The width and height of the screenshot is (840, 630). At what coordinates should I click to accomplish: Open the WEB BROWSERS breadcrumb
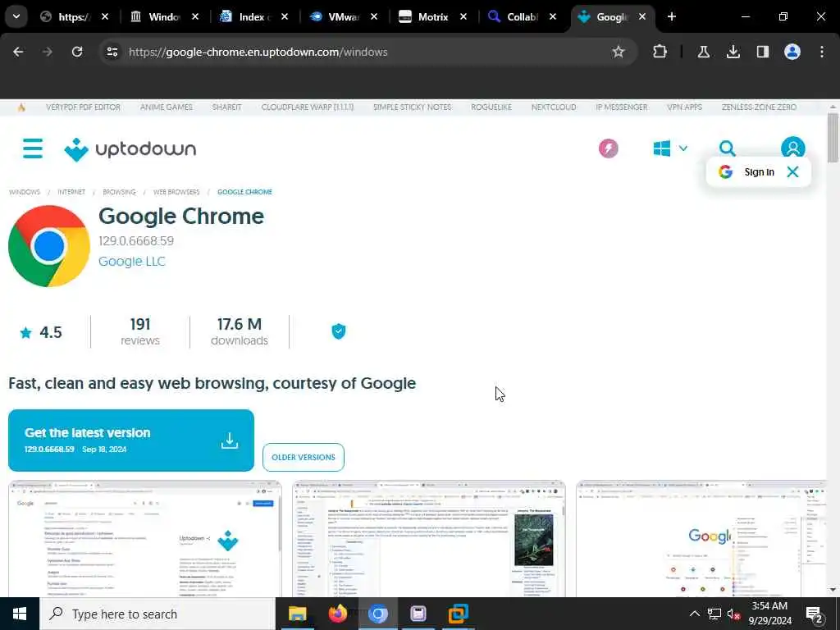tap(176, 192)
